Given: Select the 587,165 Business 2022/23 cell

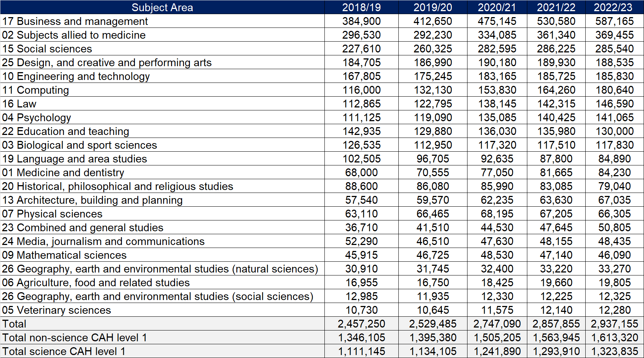Looking at the screenshot, I should (x=615, y=21).
